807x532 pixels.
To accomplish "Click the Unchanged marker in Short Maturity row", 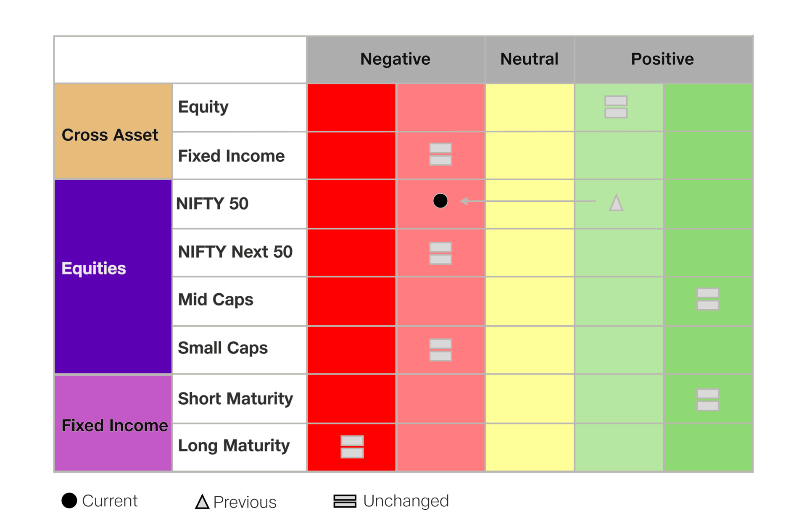I will [707, 400].
